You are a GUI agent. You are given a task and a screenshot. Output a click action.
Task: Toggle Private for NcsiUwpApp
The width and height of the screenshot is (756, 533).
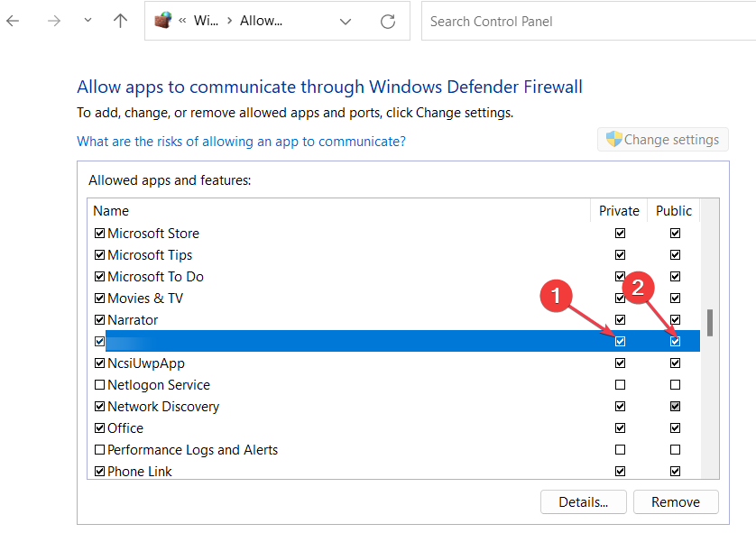620,363
